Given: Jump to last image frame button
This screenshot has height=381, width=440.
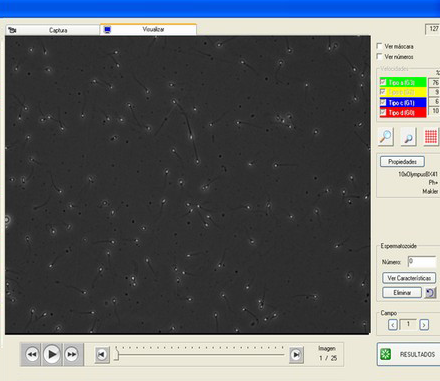Looking at the screenshot, I should (296, 354).
